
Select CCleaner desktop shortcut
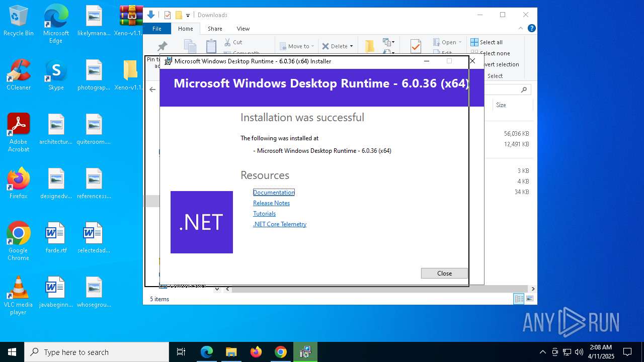(19, 75)
